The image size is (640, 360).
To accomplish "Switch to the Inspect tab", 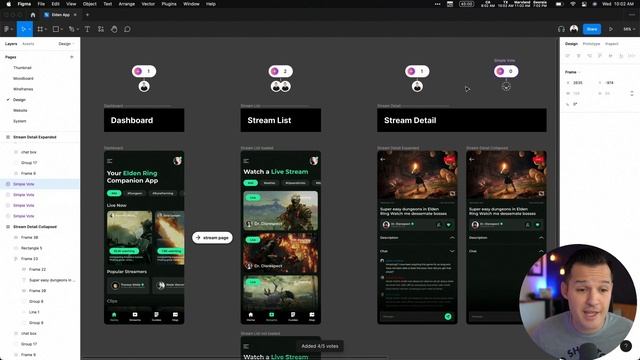I will [x=611, y=44].
